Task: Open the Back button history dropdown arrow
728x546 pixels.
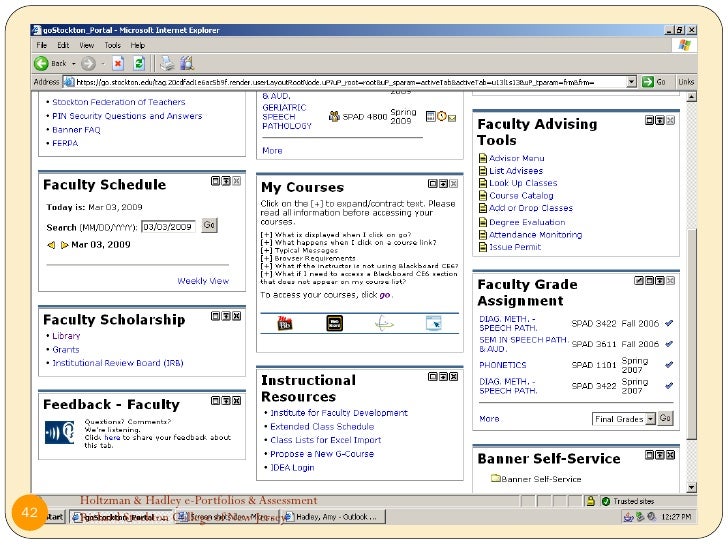Action: pos(73,64)
